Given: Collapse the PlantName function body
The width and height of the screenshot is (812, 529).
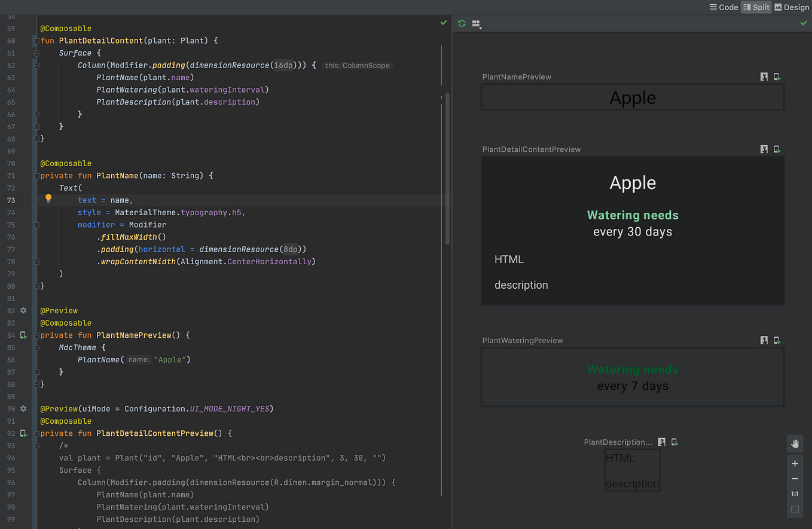Looking at the screenshot, I should pyautogui.click(x=36, y=175).
